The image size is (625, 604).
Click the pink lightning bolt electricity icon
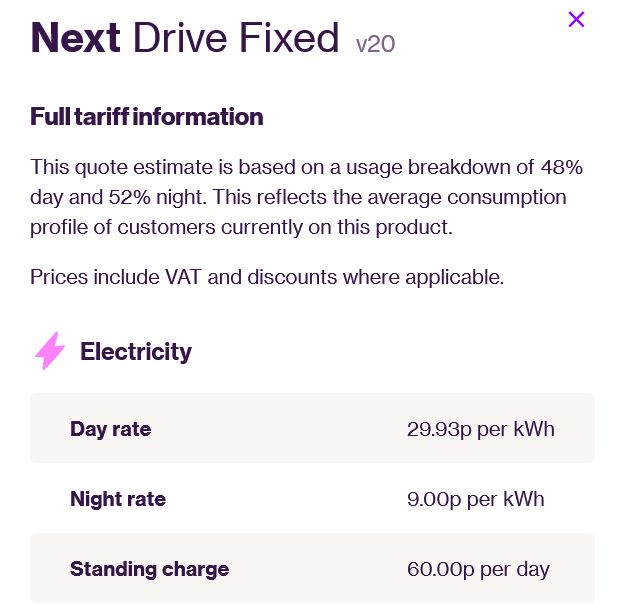pos(50,351)
